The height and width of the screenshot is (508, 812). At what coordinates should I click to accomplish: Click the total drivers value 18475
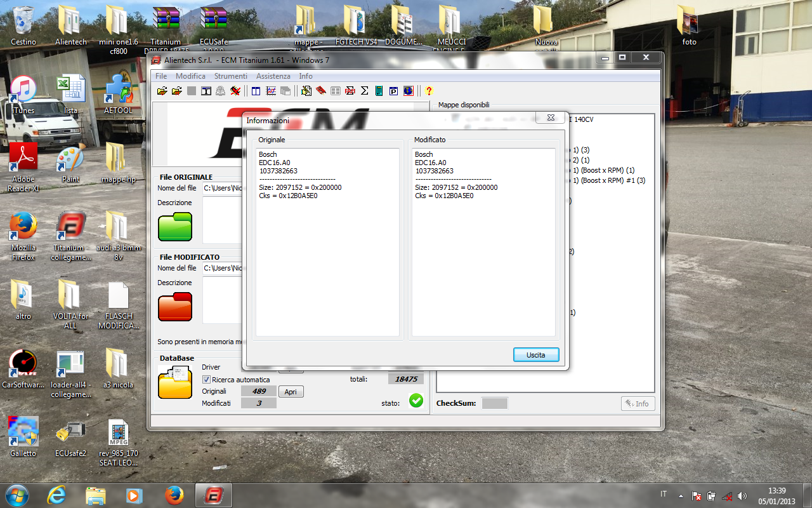click(x=406, y=379)
